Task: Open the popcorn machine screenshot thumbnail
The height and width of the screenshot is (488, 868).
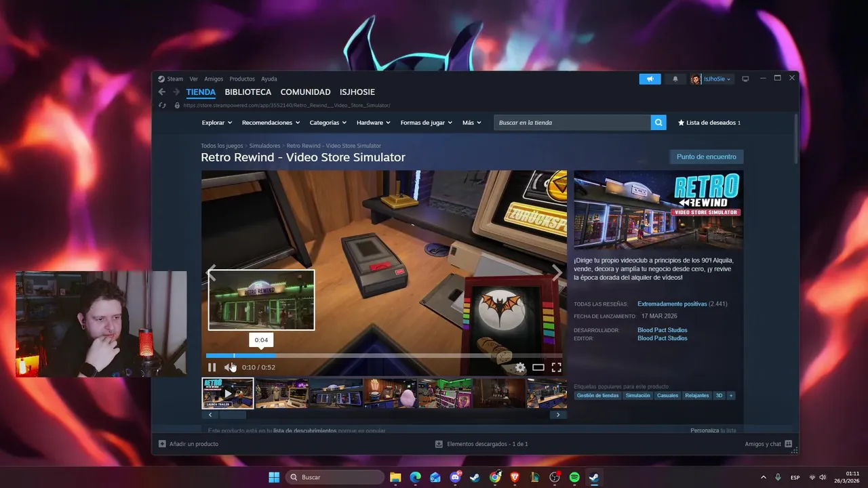Action: pyautogui.click(x=390, y=393)
